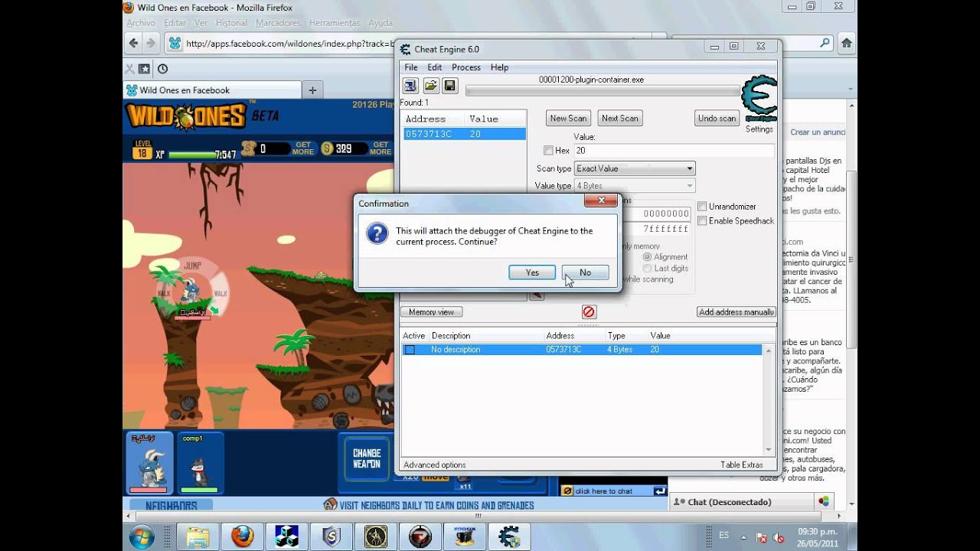Screen dimensions: 980x551
Task: Tick the Active box of address 0573713C
Action: click(410, 350)
